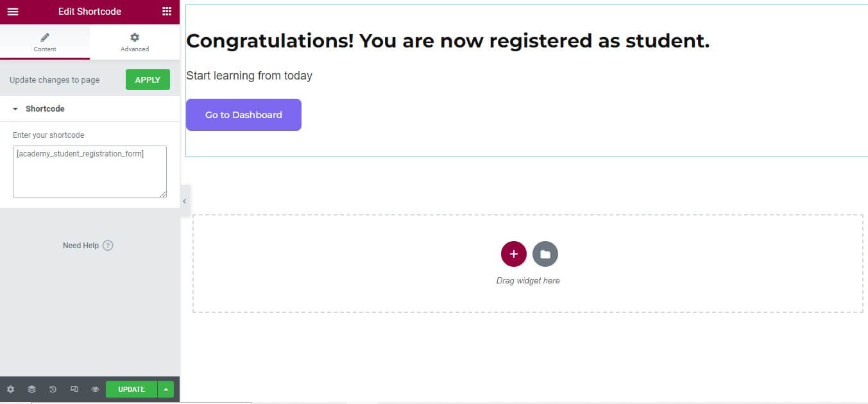Open the widgets grid panel
The width and height of the screenshot is (868, 404).
[167, 12]
